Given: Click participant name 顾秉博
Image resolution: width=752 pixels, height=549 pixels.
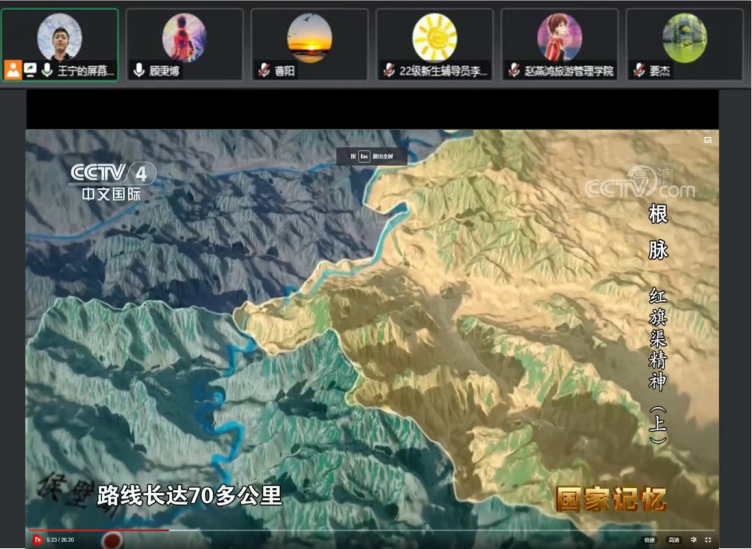Looking at the screenshot, I should point(164,71).
